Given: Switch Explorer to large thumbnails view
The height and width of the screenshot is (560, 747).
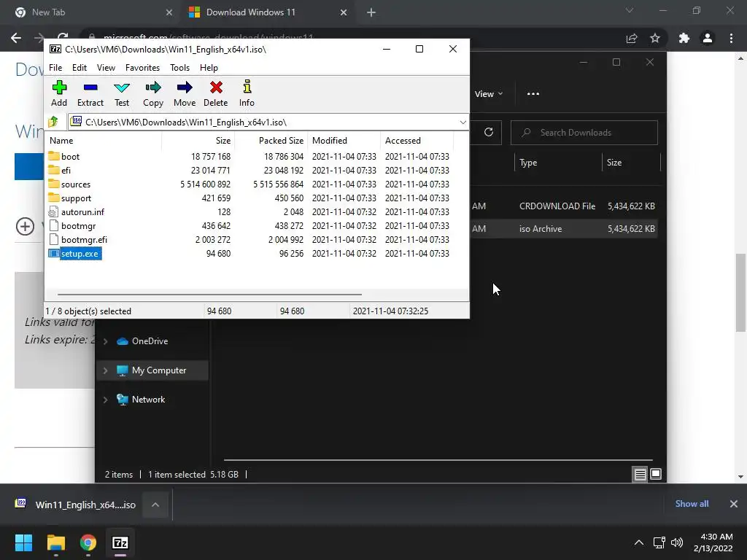Looking at the screenshot, I should click(656, 474).
